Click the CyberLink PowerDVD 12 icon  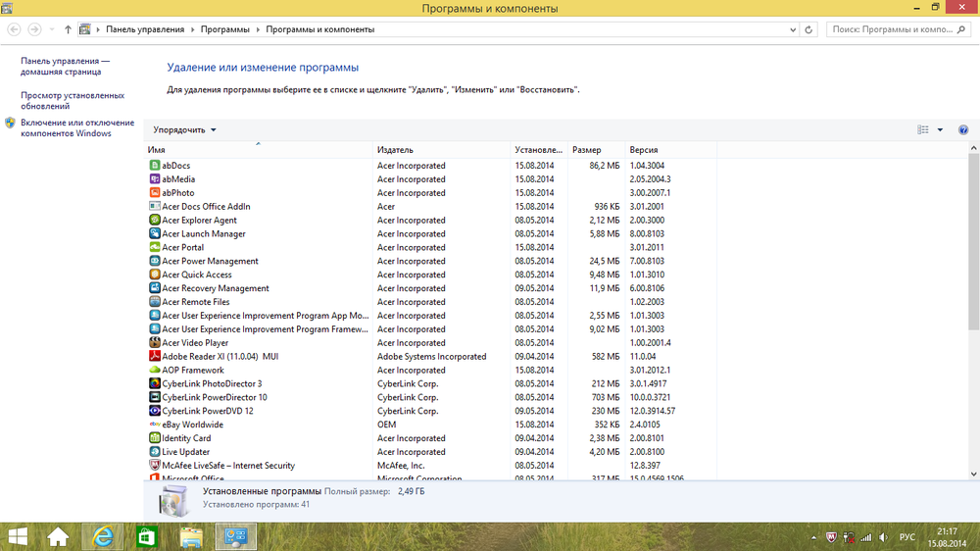[x=155, y=411]
